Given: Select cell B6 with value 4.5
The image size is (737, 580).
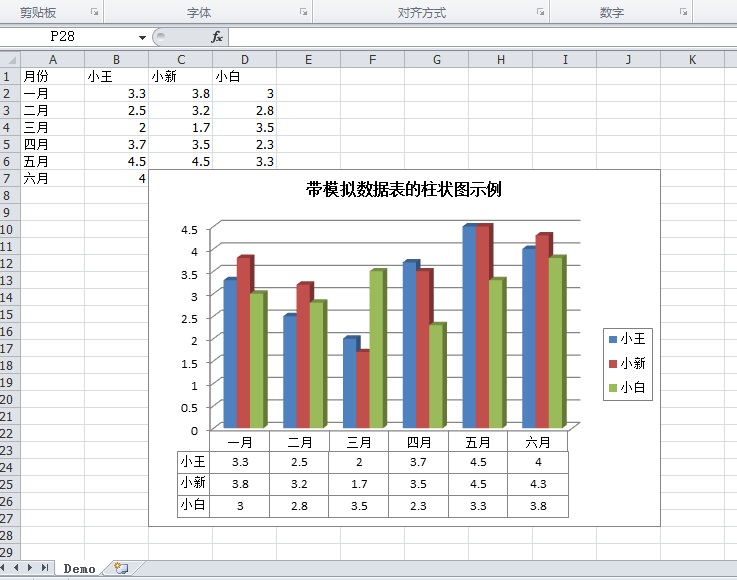Looking at the screenshot, I should click(x=117, y=162).
